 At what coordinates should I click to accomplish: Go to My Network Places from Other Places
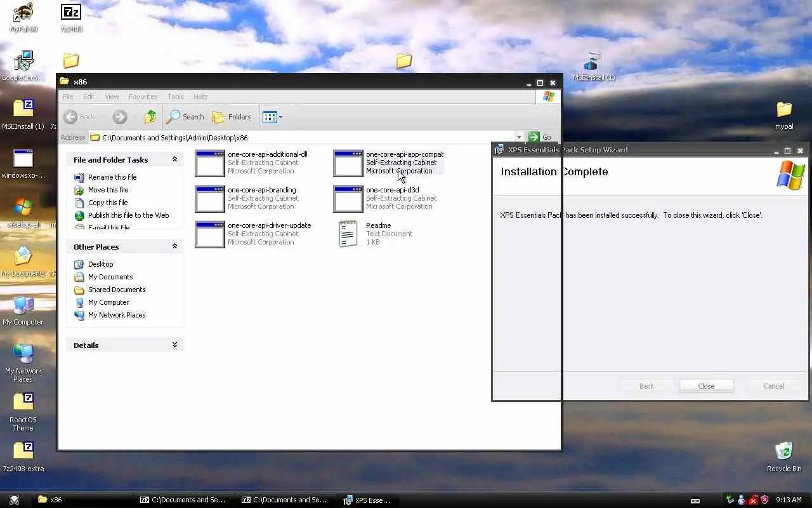coord(110,315)
